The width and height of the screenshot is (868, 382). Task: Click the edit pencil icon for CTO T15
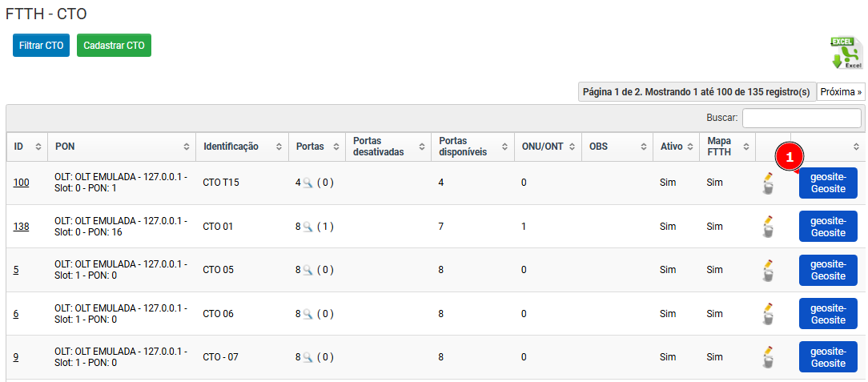point(768,178)
